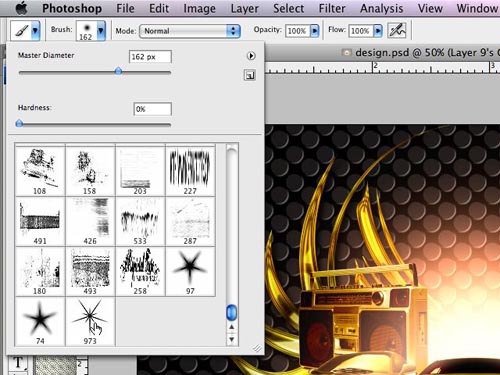Select the 74 star brush preset
Image resolution: width=500 pixels, height=375 pixels.
pyautogui.click(x=40, y=321)
